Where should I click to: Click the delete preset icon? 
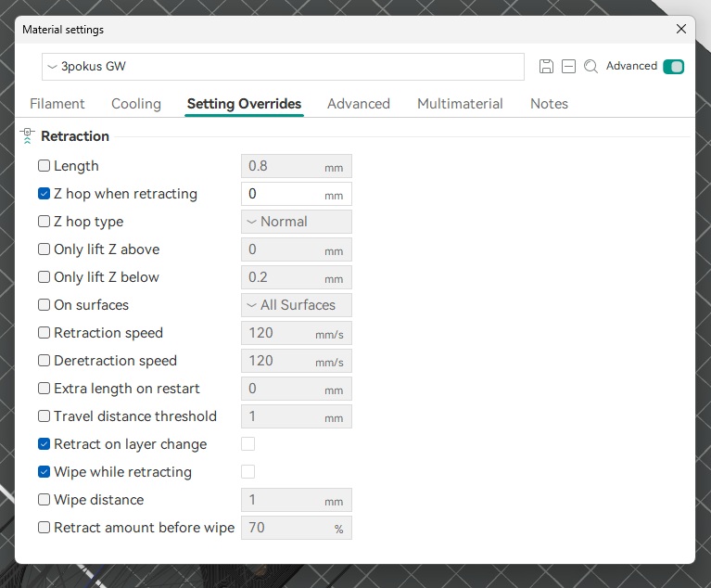pos(568,67)
